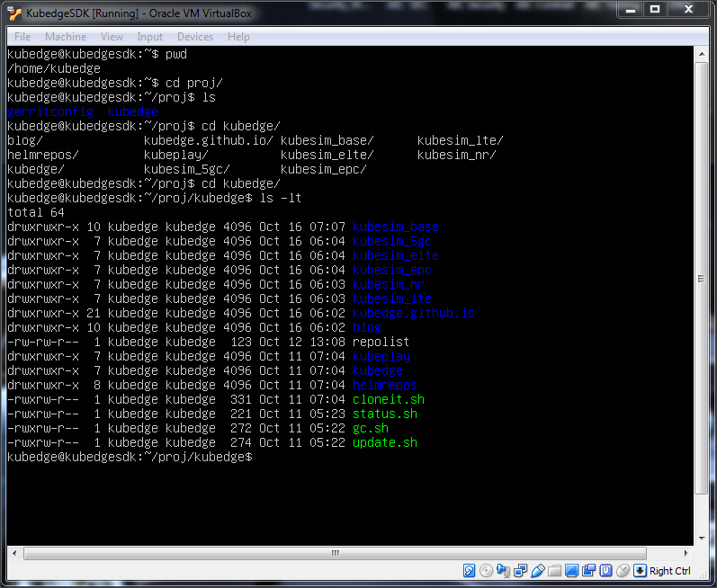This screenshot has height=588, width=717.
Task: Click the VirtualBox icon in the title bar
Action: [x=14, y=13]
